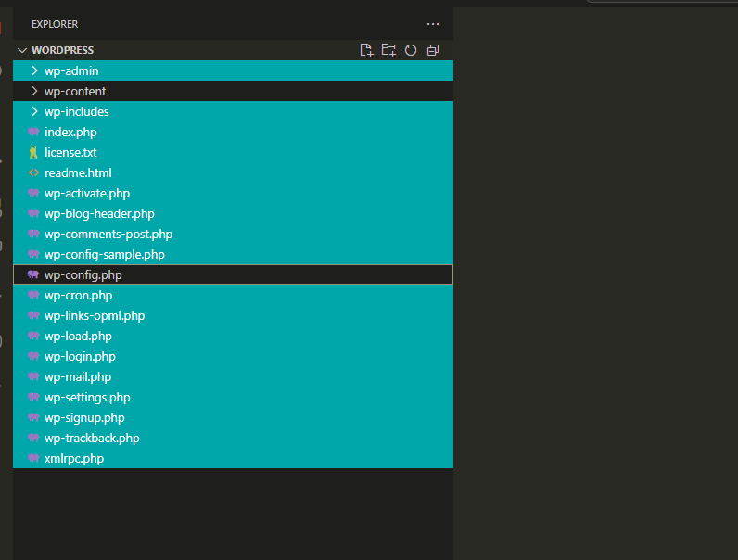Viewport: 738px width, 560px height.
Task: Collapse the WORDPRESS root folder section
Action: point(22,50)
